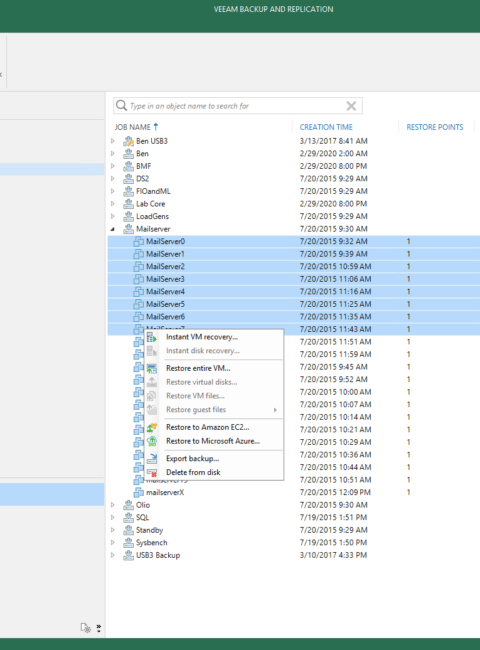Click the MailServer3 VM icon
This screenshot has width=480, height=650.
[x=138, y=279]
